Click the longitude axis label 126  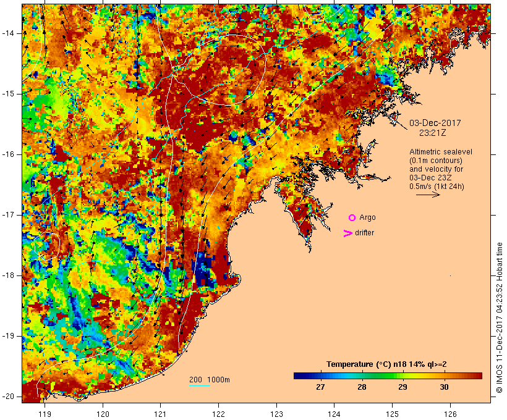450,414
